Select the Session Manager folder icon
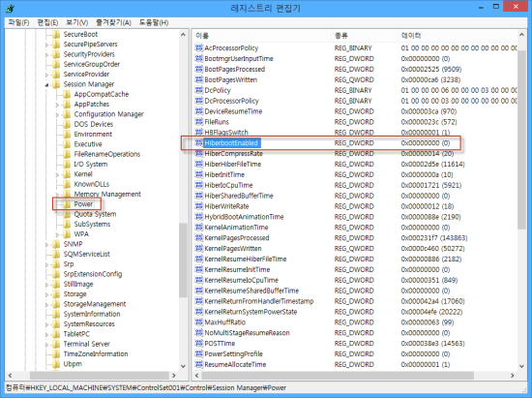This screenshot has width=532, height=398. [x=56, y=84]
